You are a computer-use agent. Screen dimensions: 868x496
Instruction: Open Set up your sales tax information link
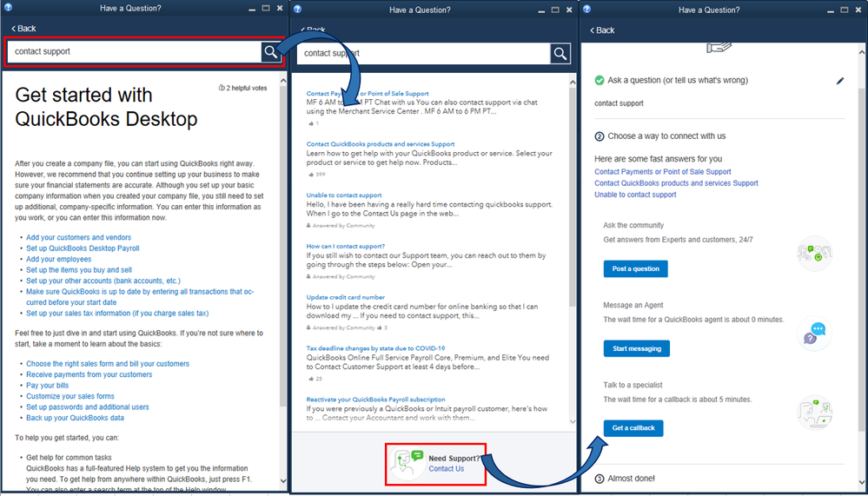[117, 314]
